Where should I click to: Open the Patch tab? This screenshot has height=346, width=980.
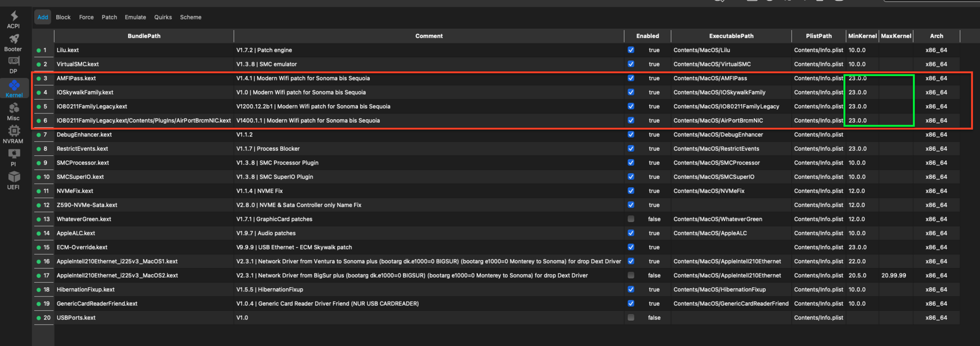coord(109,17)
